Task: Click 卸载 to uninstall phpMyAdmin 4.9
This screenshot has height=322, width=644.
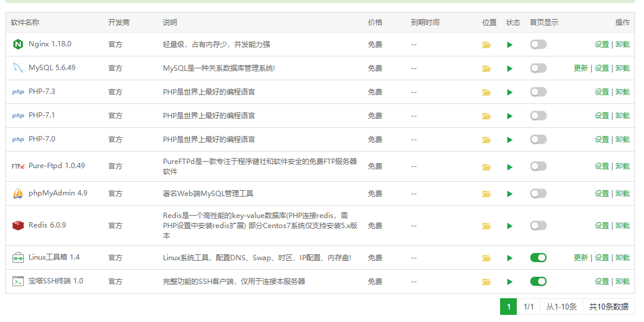Action: coord(623,193)
